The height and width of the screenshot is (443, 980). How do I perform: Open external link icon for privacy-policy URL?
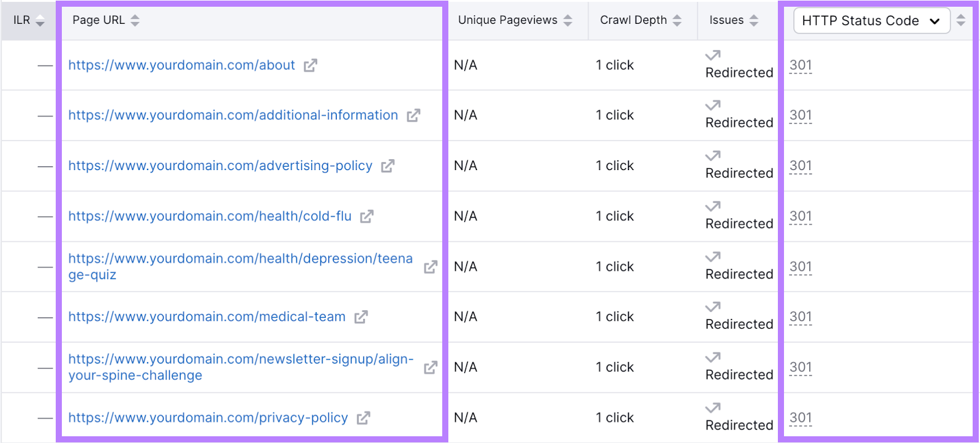point(363,418)
